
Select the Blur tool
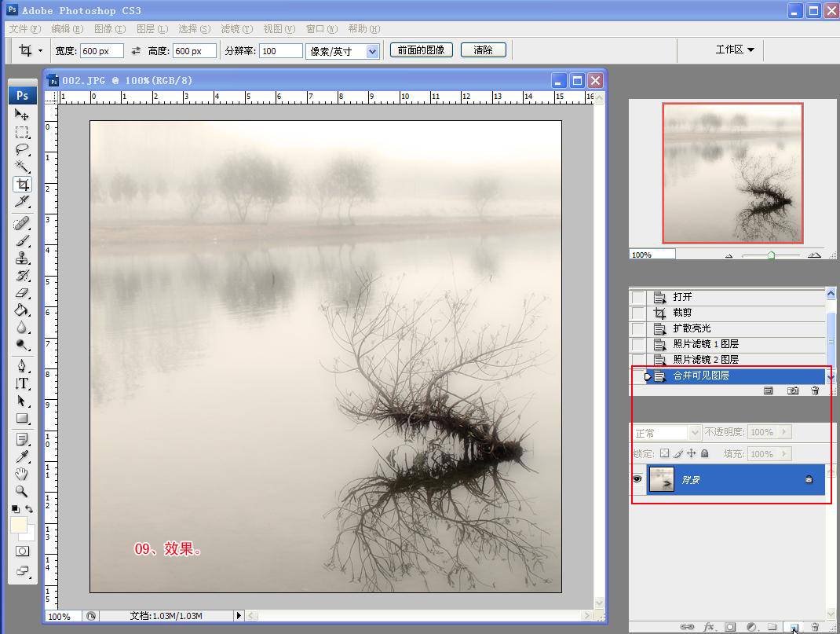[x=22, y=328]
